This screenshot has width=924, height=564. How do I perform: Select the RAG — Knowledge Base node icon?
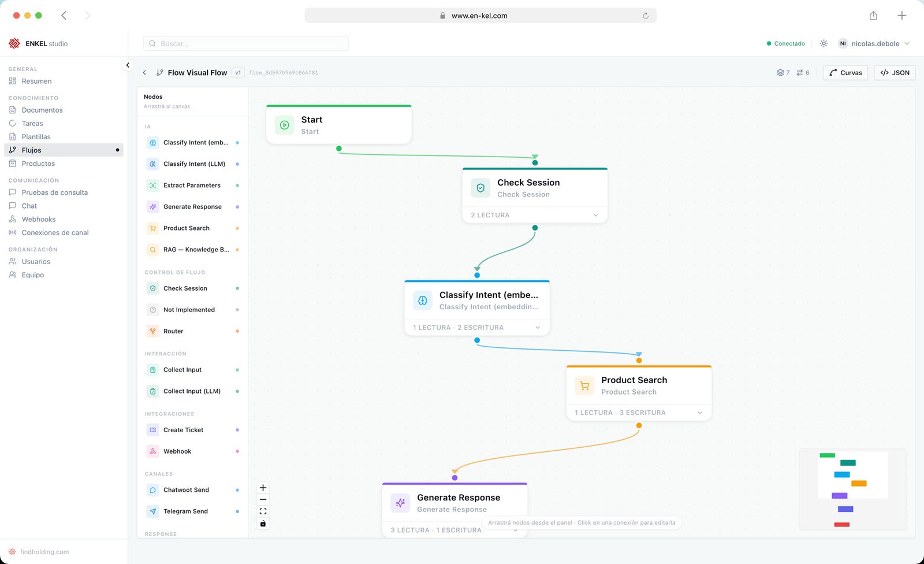[152, 249]
